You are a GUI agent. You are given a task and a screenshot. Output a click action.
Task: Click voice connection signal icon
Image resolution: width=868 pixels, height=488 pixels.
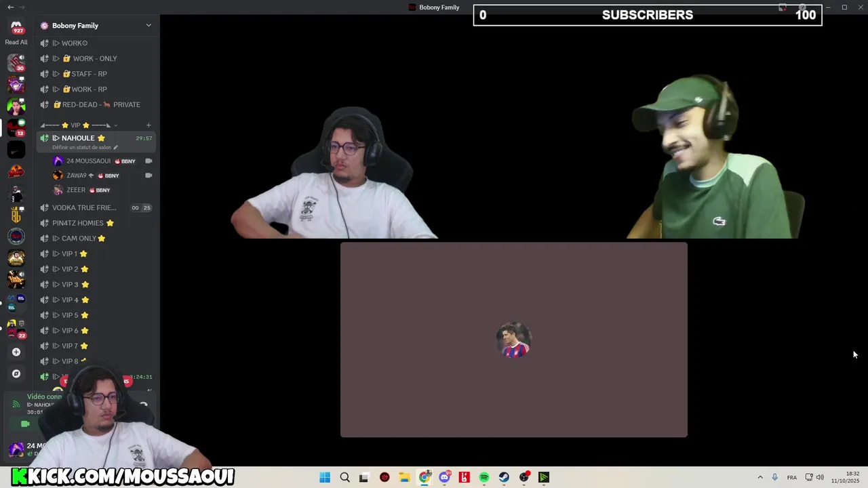tap(16, 405)
